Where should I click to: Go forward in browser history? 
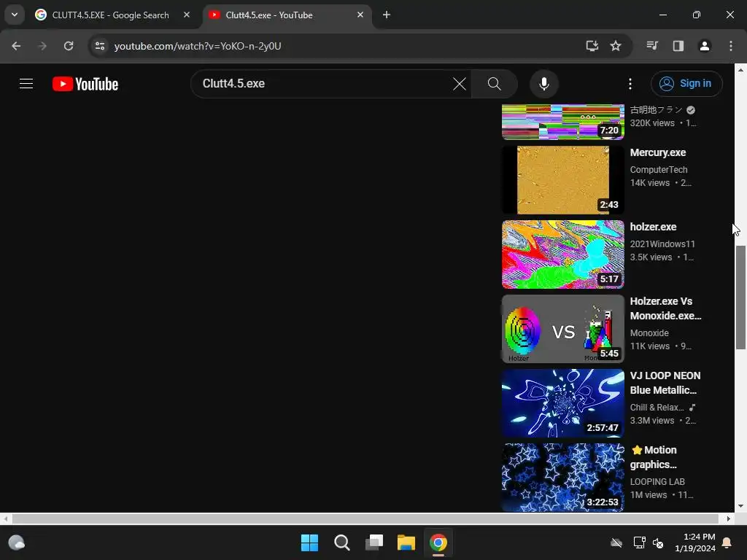42,46
